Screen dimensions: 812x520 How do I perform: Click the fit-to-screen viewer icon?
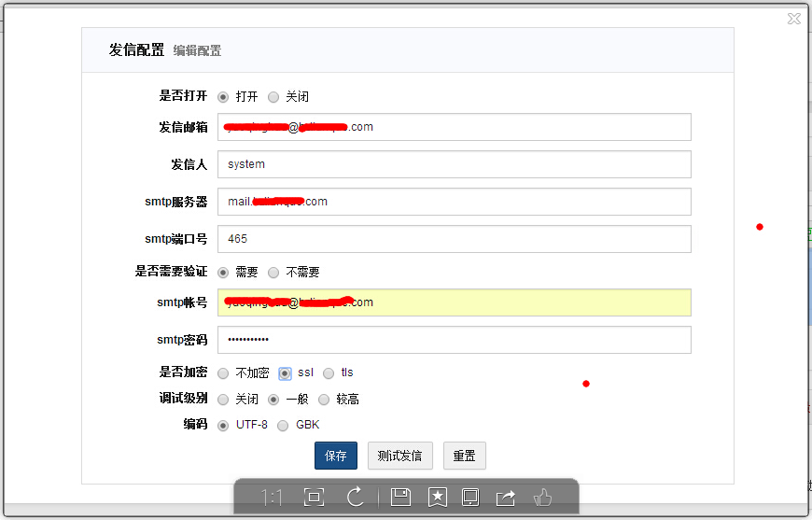314,498
